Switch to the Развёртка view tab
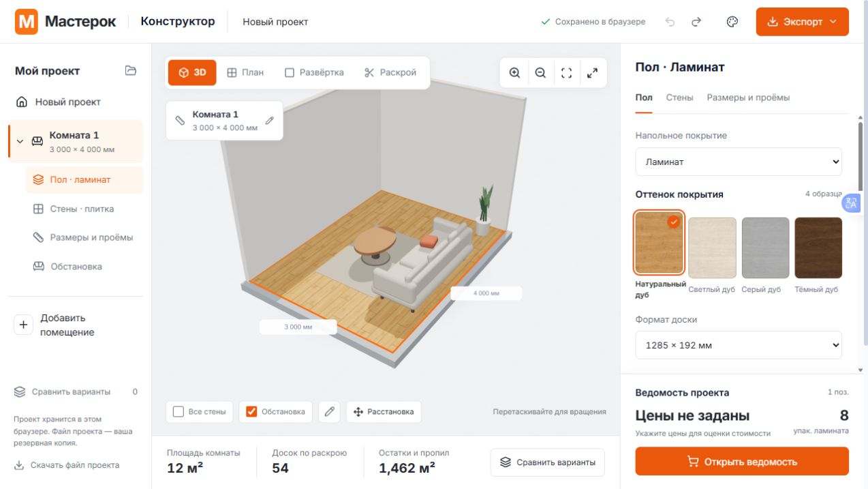The image size is (868, 489). click(314, 73)
